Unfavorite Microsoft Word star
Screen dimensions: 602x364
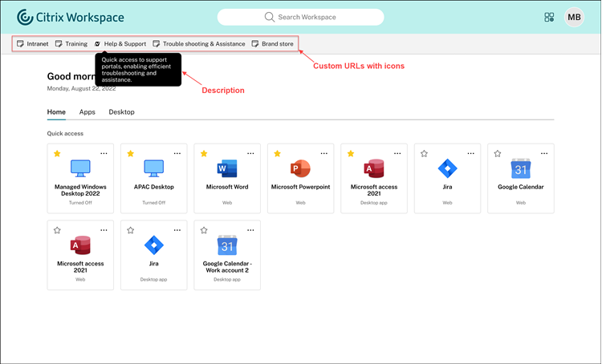tap(204, 154)
